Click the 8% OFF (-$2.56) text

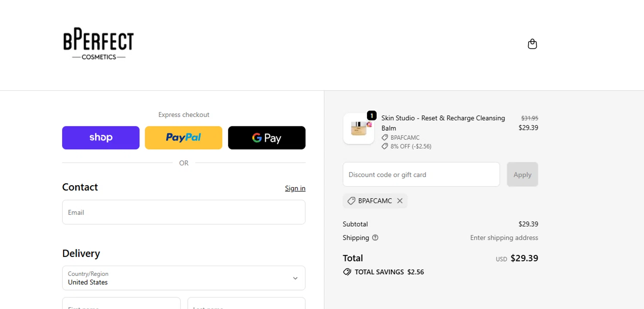[x=411, y=147]
